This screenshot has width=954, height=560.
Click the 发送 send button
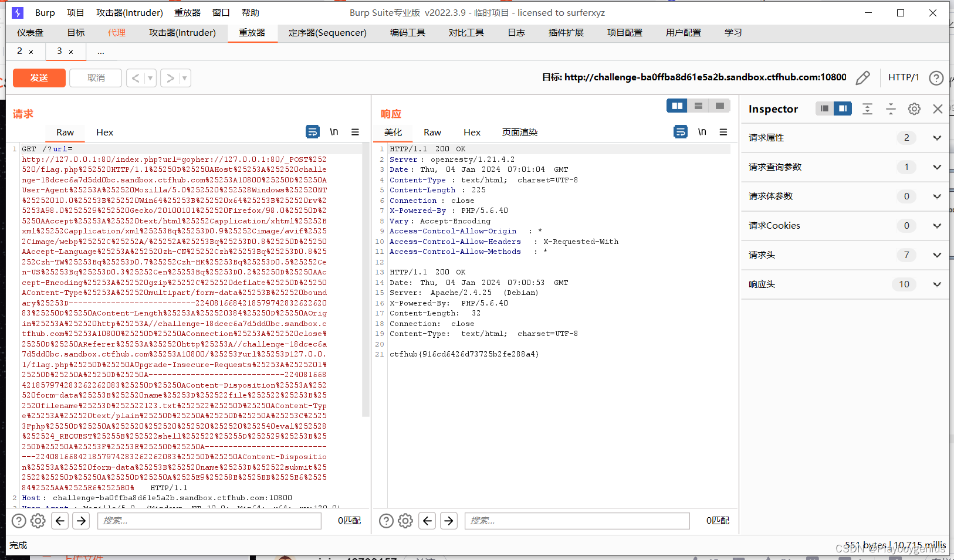pyautogui.click(x=39, y=78)
